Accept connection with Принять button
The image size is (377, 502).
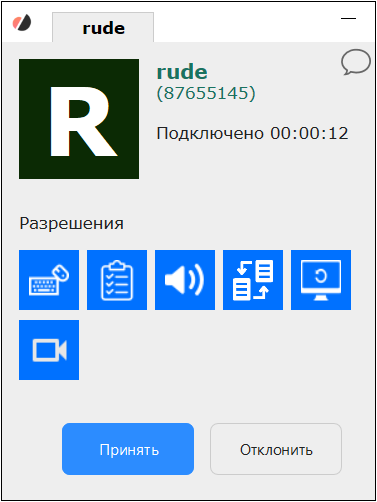coord(128,449)
